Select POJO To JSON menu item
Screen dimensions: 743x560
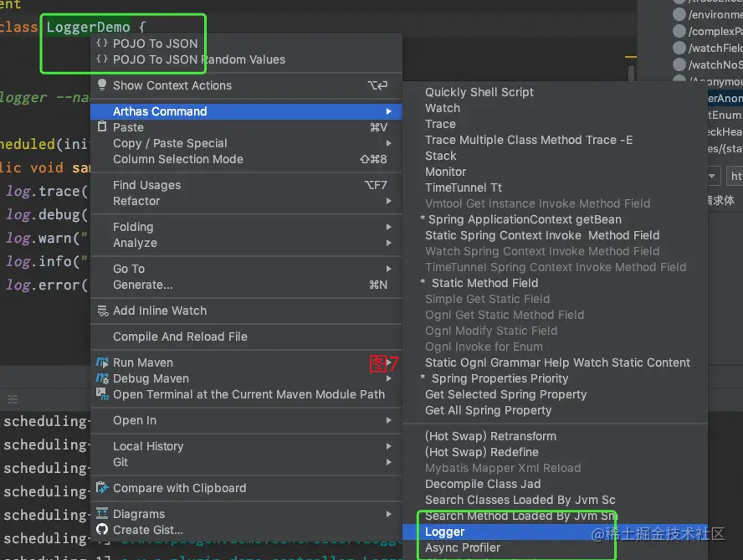coord(246,44)
